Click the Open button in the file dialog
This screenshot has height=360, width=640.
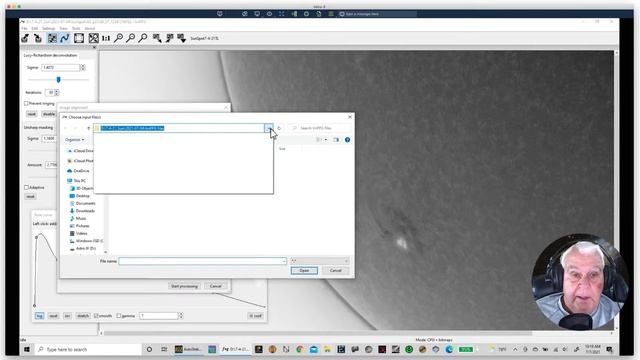pos(304,271)
